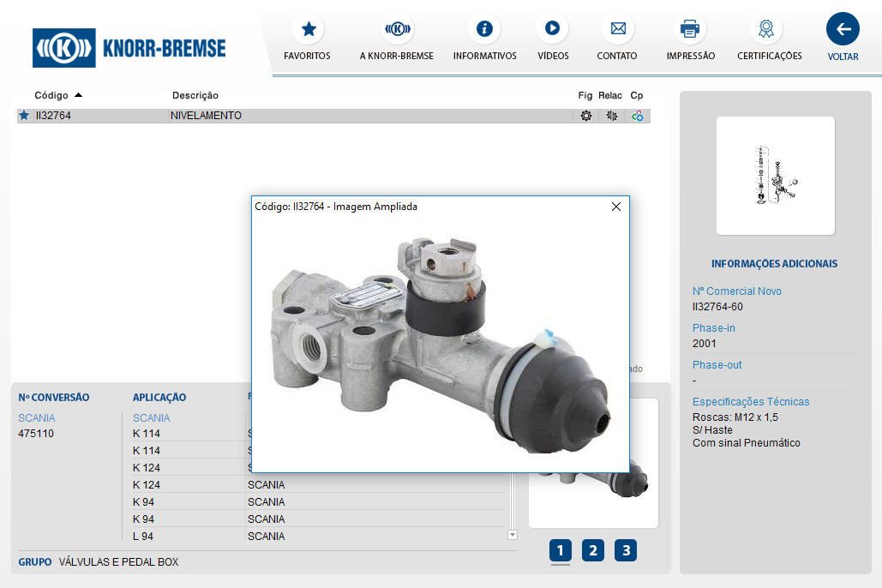Select image page 1 button

560,550
